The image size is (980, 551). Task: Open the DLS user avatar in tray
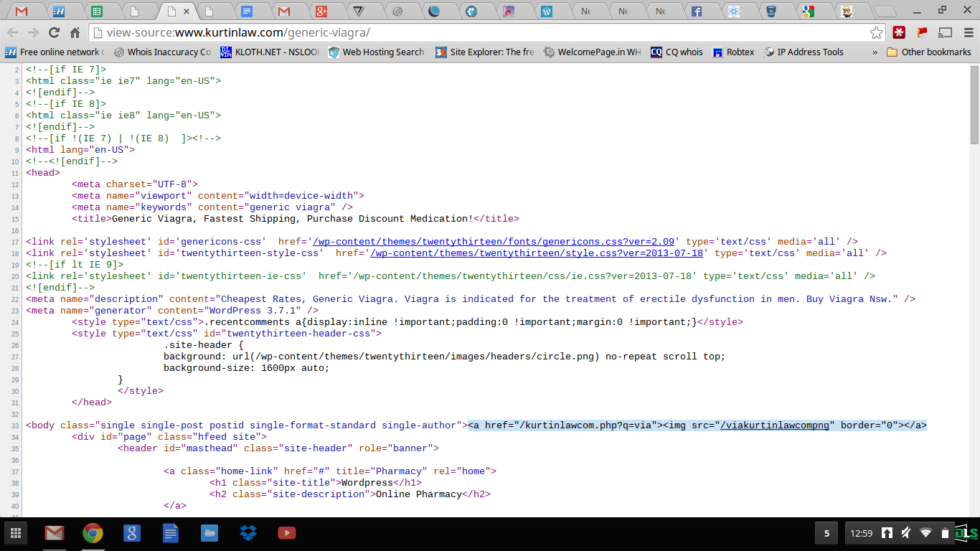(x=966, y=533)
